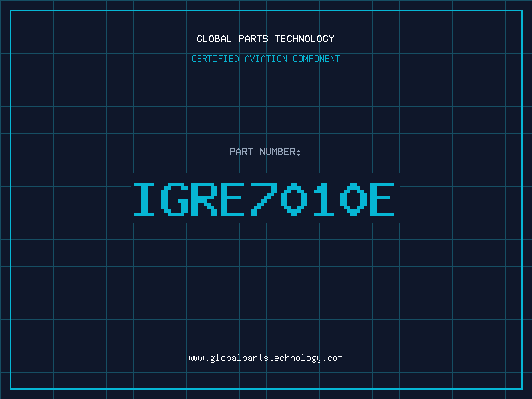Click the word NUMBER: in the label
532x399 pixels.
[279, 152]
